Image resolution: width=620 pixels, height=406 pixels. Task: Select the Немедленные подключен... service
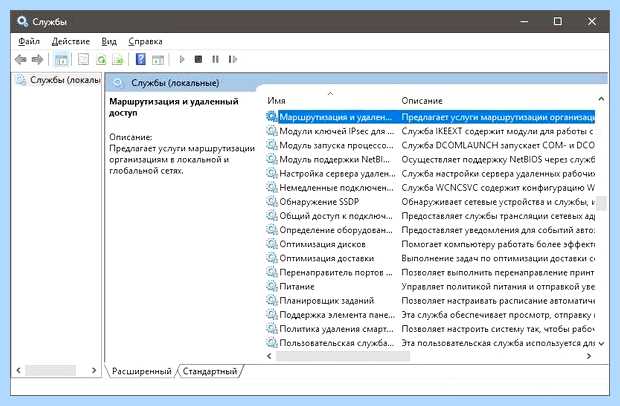(336, 187)
